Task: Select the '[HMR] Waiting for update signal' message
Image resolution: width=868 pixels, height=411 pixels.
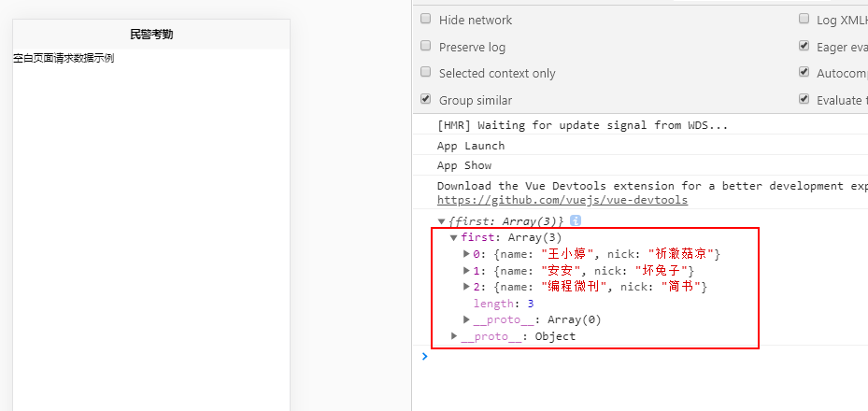Action: coord(582,125)
